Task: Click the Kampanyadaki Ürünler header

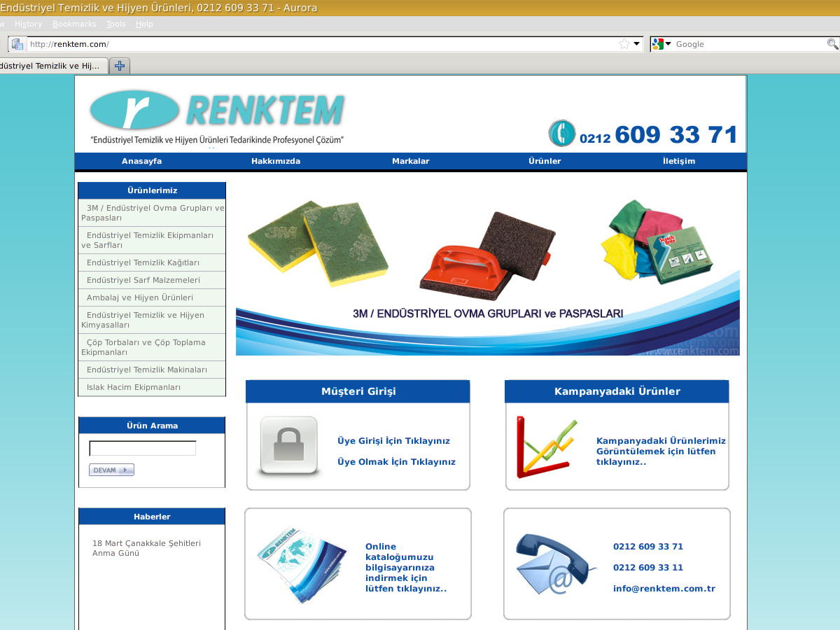Action: tap(617, 391)
